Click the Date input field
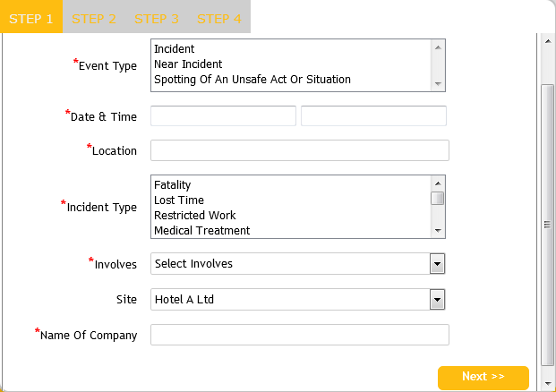 [x=223, y=116]
